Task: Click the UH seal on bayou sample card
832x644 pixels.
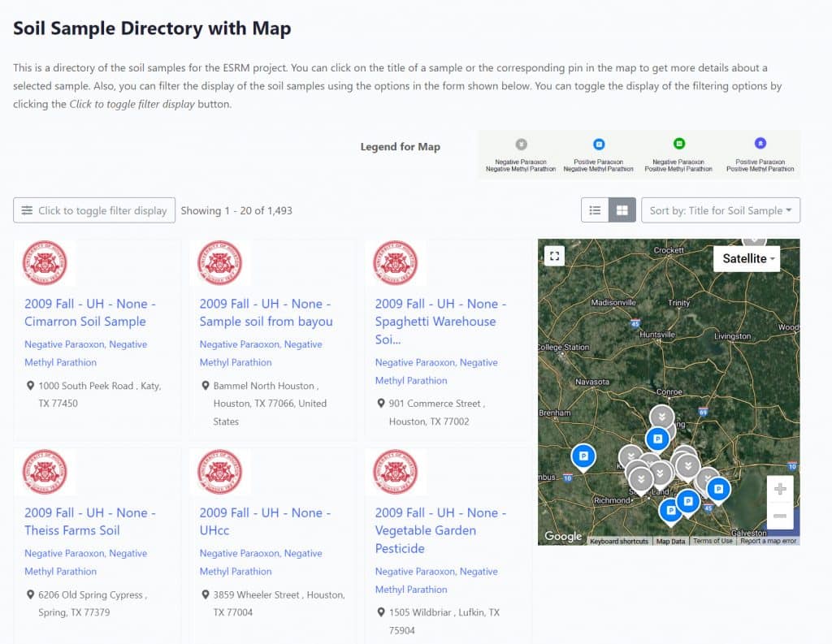Action: (219, 262)
